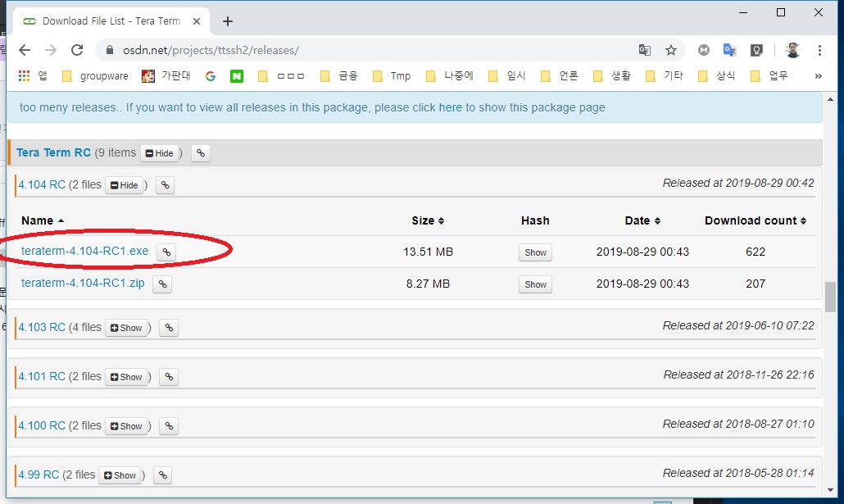Open Chrome's three-dot menu

tap(819, 50)
